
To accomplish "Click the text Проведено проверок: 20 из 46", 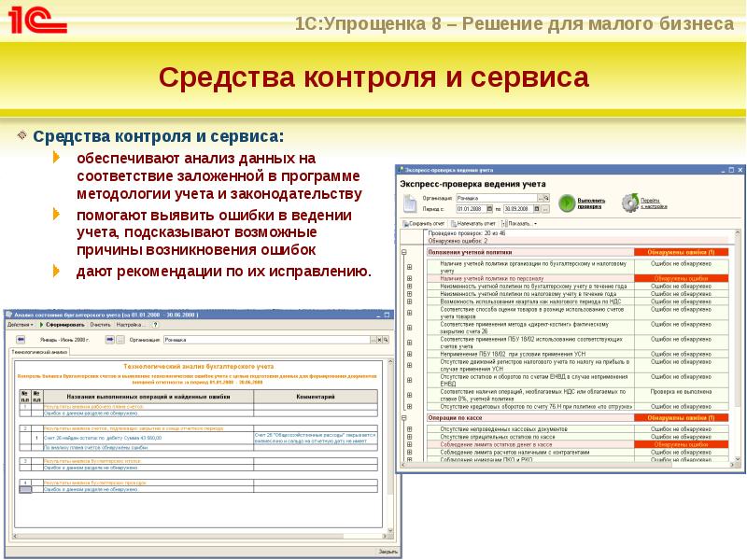I will click(466, 233).
